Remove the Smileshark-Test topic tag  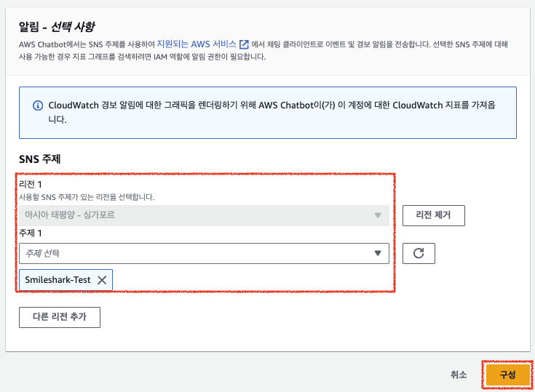pos(102,280)
